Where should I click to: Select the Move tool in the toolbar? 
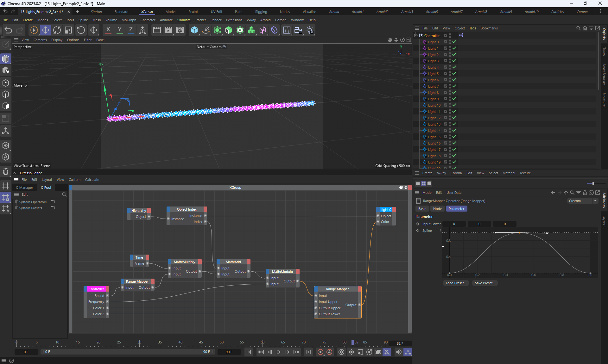coord(46,30)
